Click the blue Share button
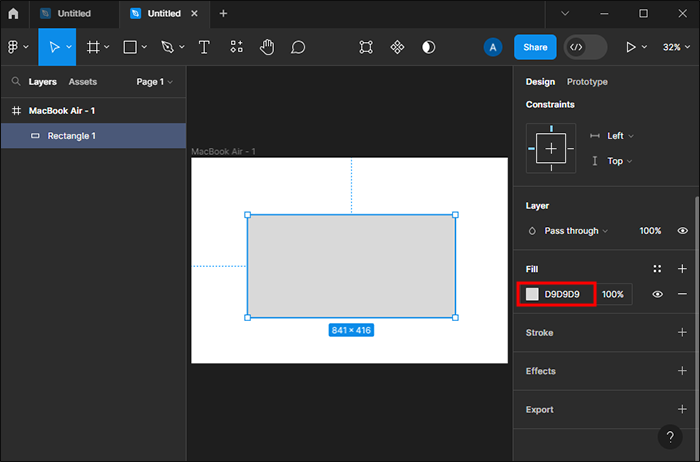 pyautogui.click(x=535, y=47)
